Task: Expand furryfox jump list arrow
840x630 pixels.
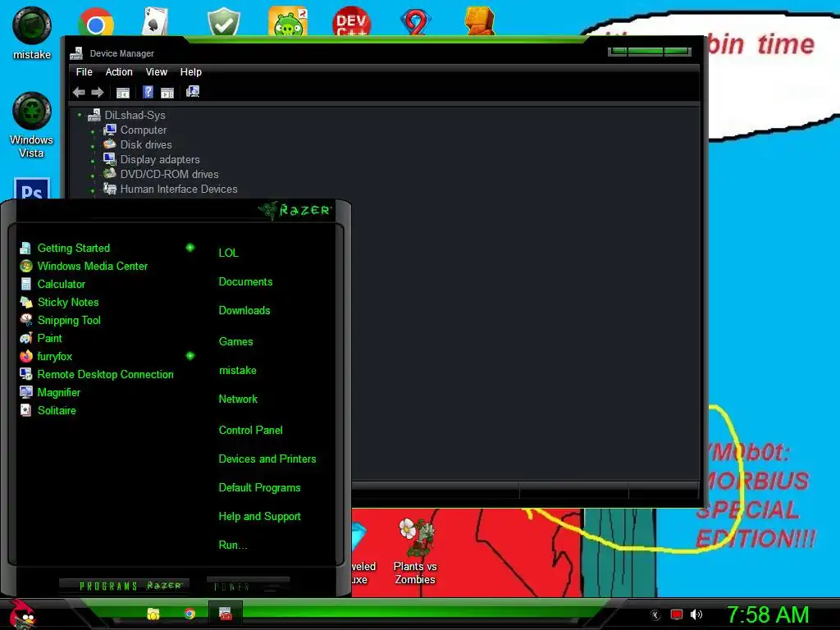Action: tap(190, 356)
